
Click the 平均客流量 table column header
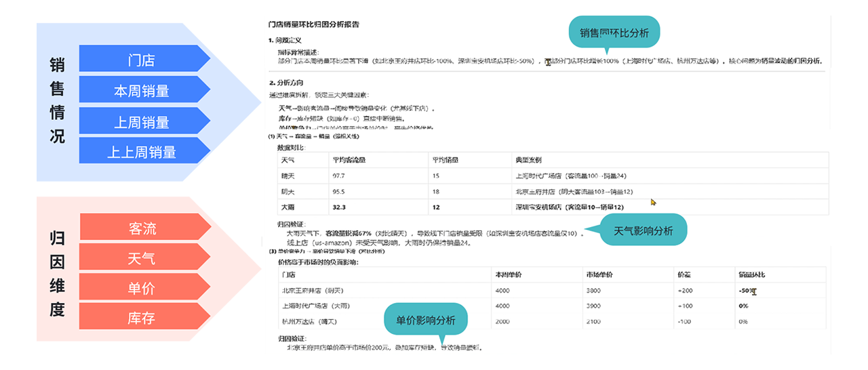coord(349,161)
